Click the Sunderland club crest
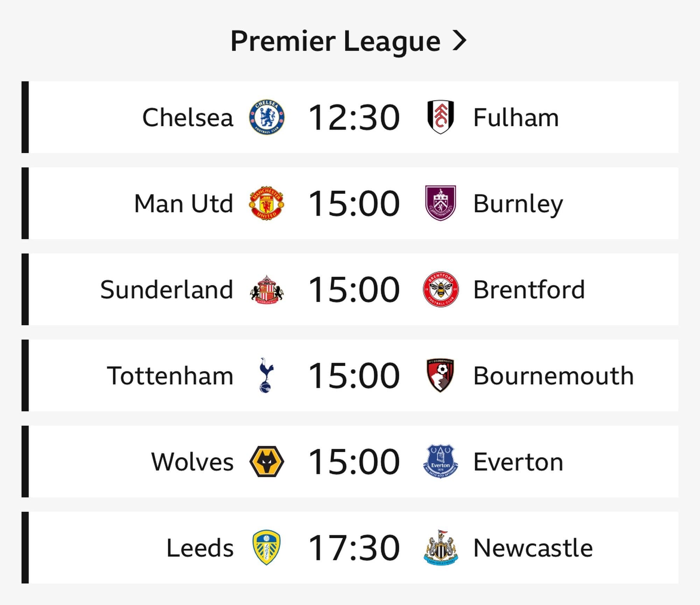Viewport: 700px width, 605px height. (267, 289)
